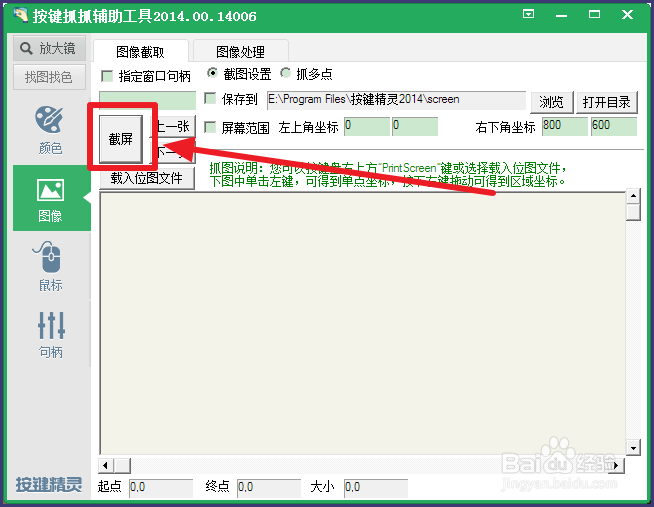Click the top-left X coordinate field
Viewport: 654px width, 507px height.
367,126
